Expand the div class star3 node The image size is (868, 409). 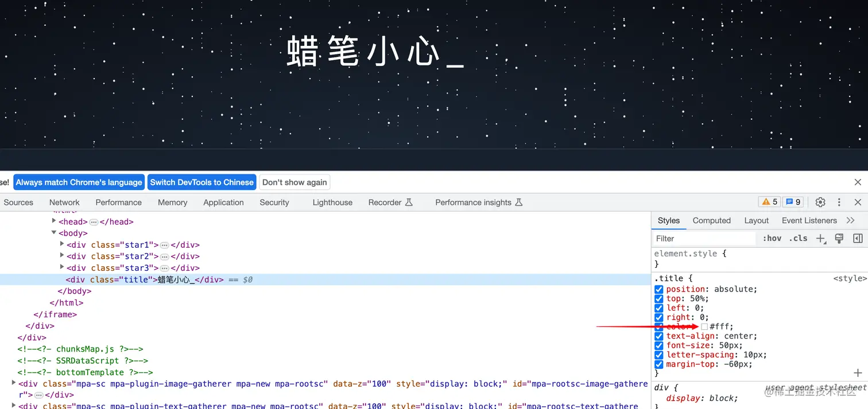point(62,267)
